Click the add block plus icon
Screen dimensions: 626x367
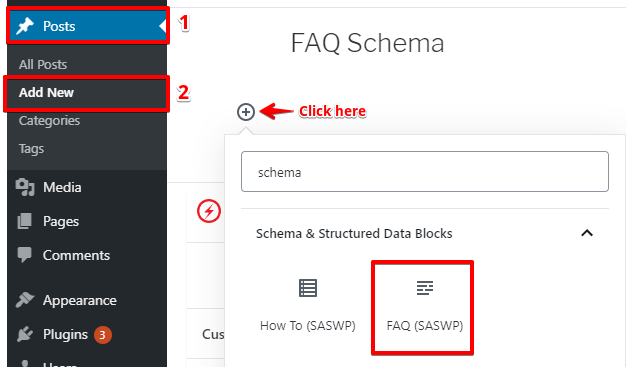pyautogui.click(x=246, y=112)
